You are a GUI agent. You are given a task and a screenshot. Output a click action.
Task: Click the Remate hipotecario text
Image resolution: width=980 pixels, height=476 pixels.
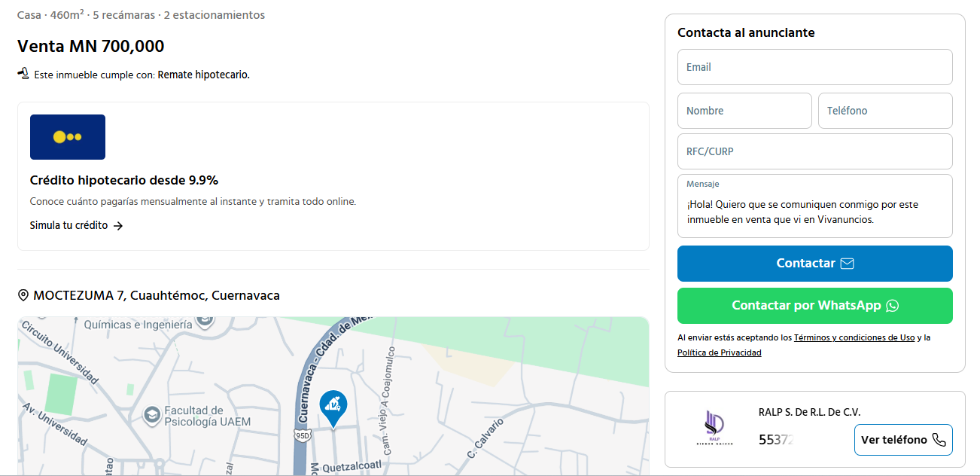coord(203,75)
